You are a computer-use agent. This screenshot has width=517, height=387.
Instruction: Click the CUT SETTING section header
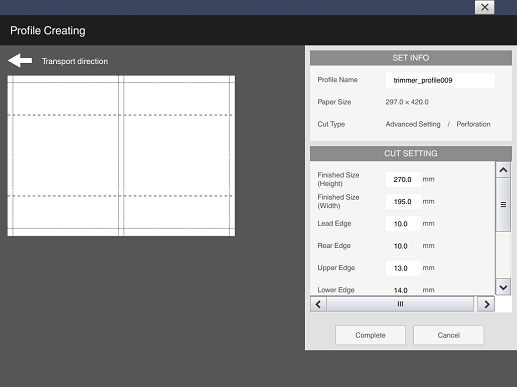point(411,153)
